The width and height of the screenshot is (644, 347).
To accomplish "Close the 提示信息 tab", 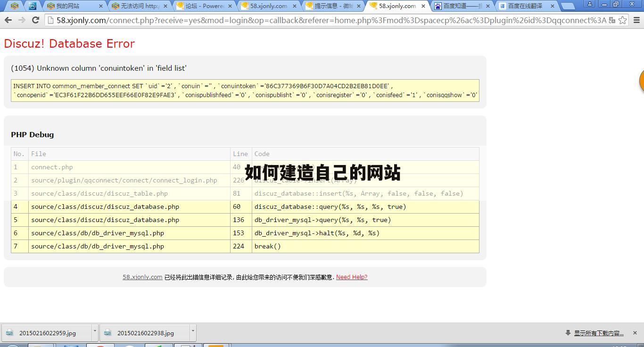I will click(359, 6).
